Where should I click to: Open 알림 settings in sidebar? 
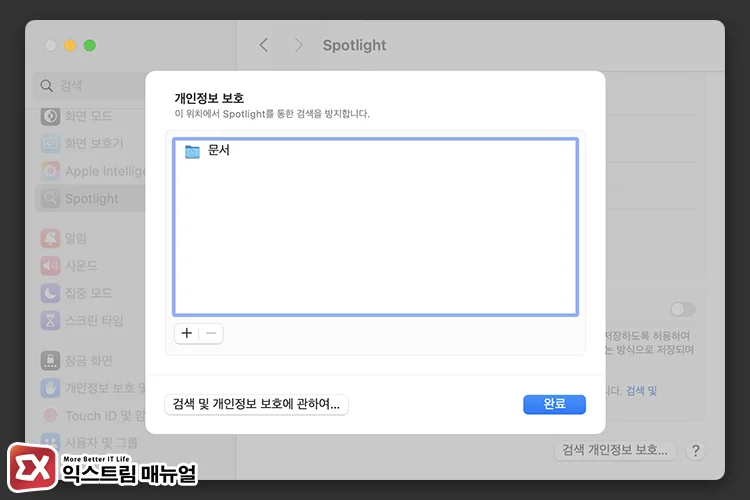91,238
